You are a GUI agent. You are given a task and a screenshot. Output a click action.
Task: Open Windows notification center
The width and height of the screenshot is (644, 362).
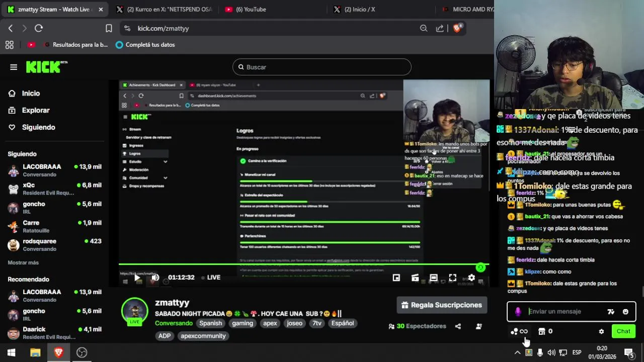tap(629, 352)
